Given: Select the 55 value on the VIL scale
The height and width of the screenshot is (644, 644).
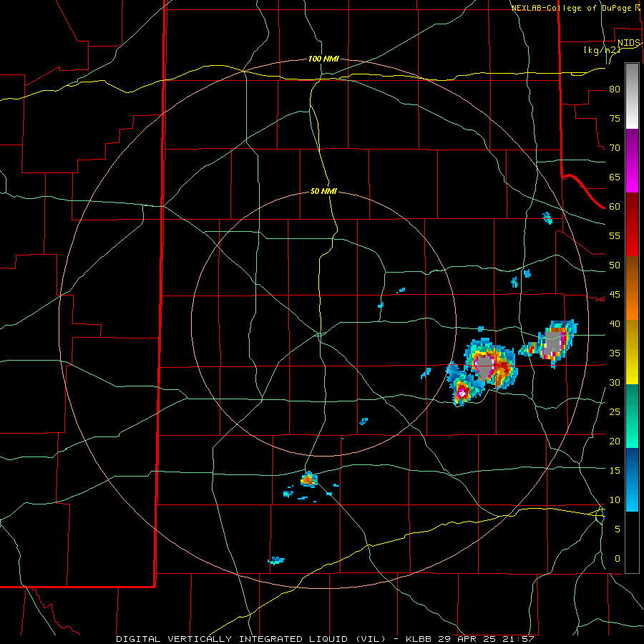Looking at the screenshot, I should [615, 235].
